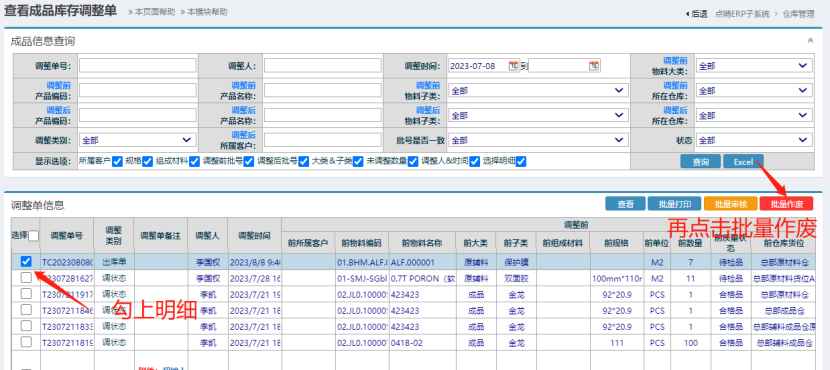This screenshot has width=830, height=370.
Task: Open the 调整类别 dropdown
Action: pos(138,140)
